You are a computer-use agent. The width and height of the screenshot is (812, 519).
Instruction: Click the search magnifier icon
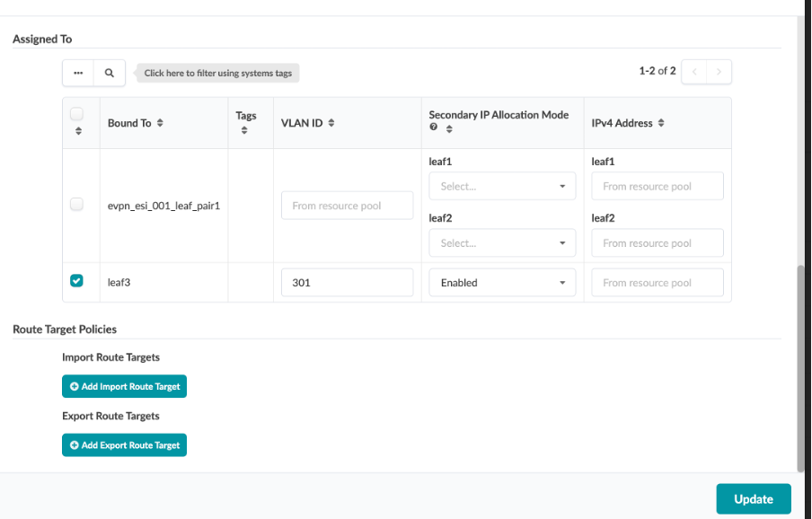[110, 73]
